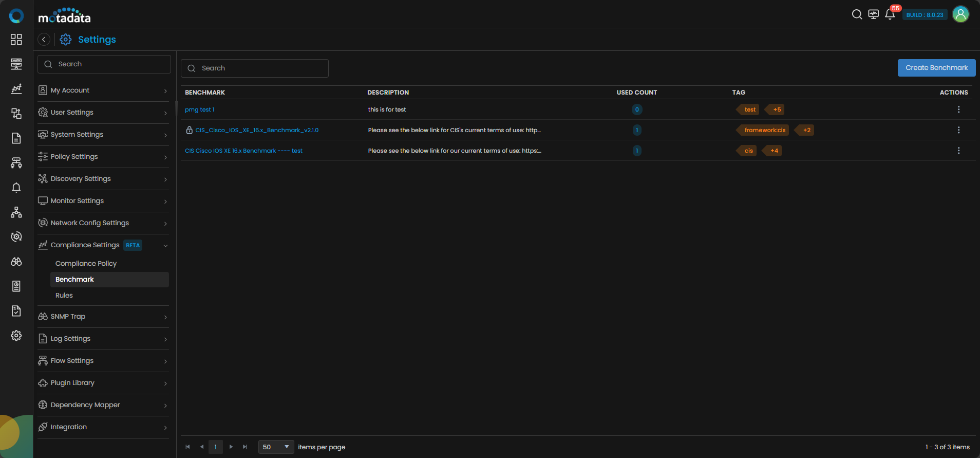Open SNMP Trap settings
Image resolution: width=980 pixels, height=458 pixels.
click(x=103, y=317)
